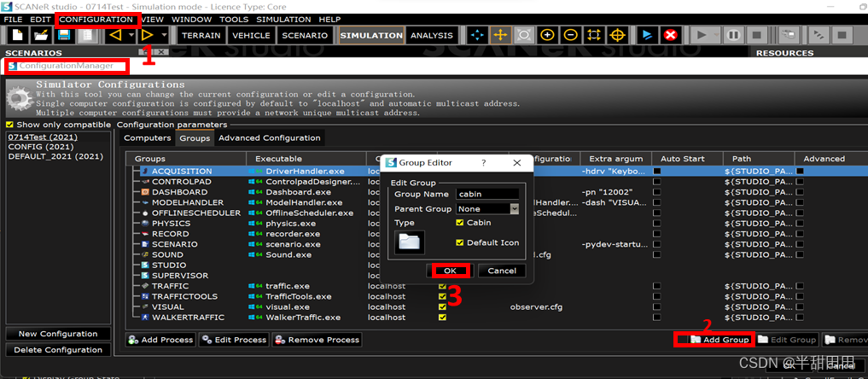
Task: Toggle Auto Start checkbox for ACQUISITION
Action: [656, 172]
